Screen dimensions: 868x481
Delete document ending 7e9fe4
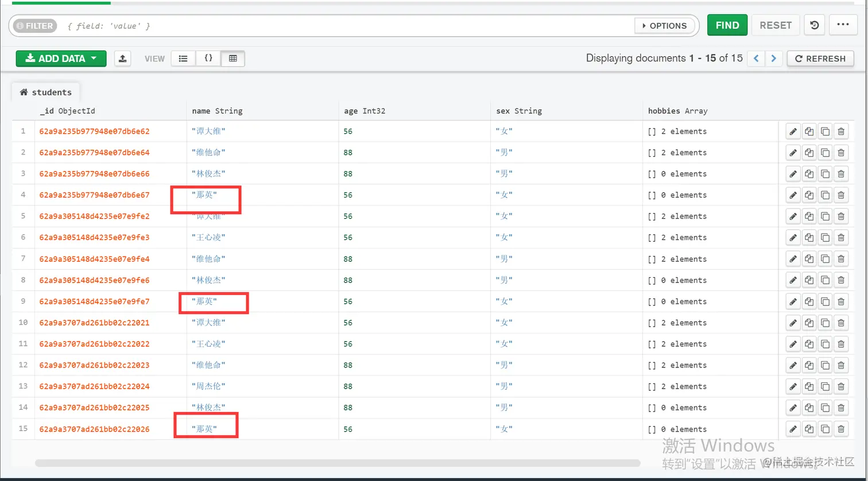841,259
